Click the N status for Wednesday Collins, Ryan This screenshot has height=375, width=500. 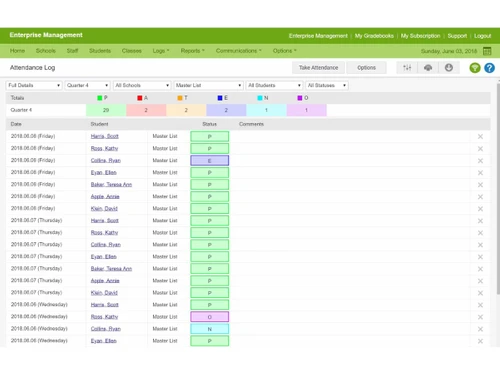(210, 329)
